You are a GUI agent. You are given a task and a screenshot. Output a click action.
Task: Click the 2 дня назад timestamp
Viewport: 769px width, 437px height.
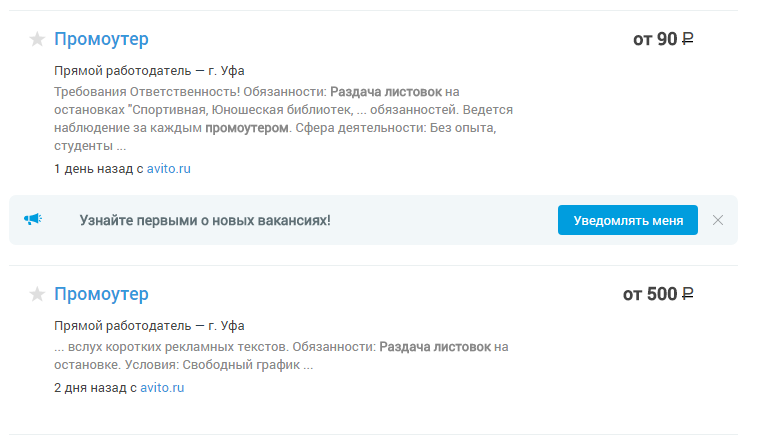[90, 387]
